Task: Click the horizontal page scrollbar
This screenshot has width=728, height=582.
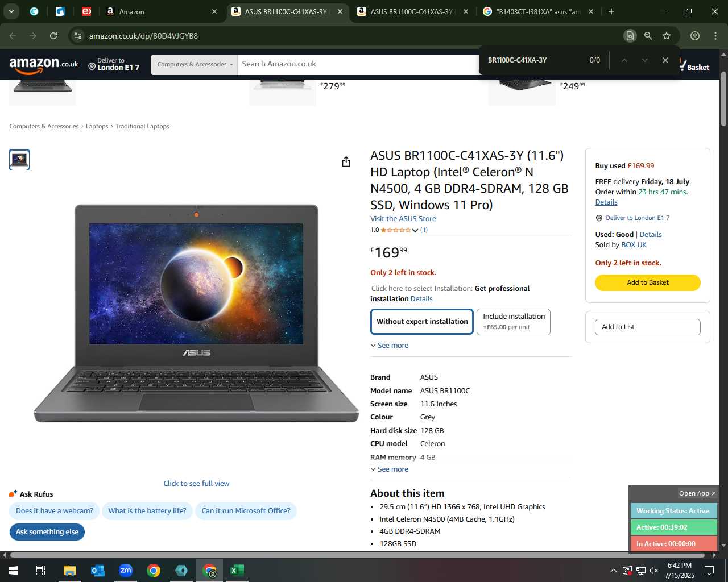Action: coord(357,555)
